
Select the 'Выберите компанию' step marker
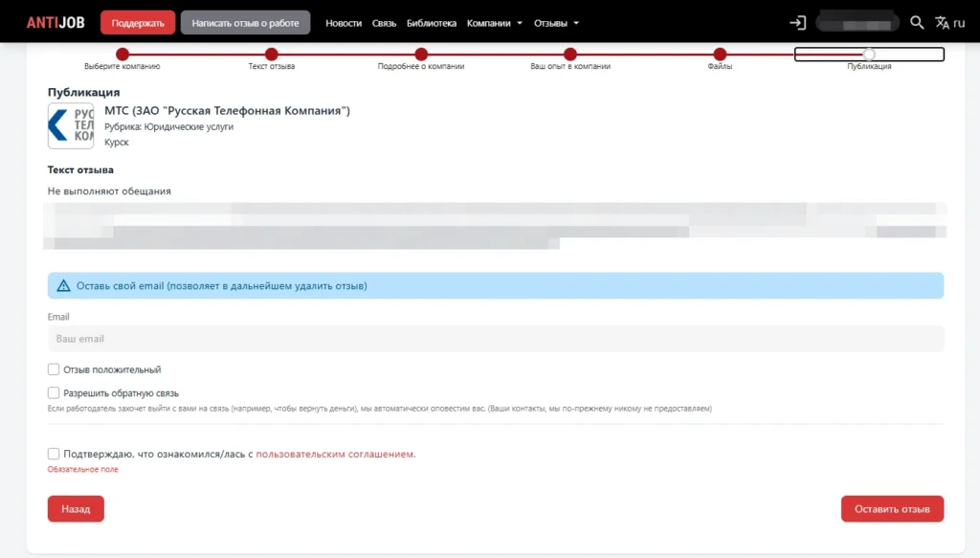click(x=122, y=55)
